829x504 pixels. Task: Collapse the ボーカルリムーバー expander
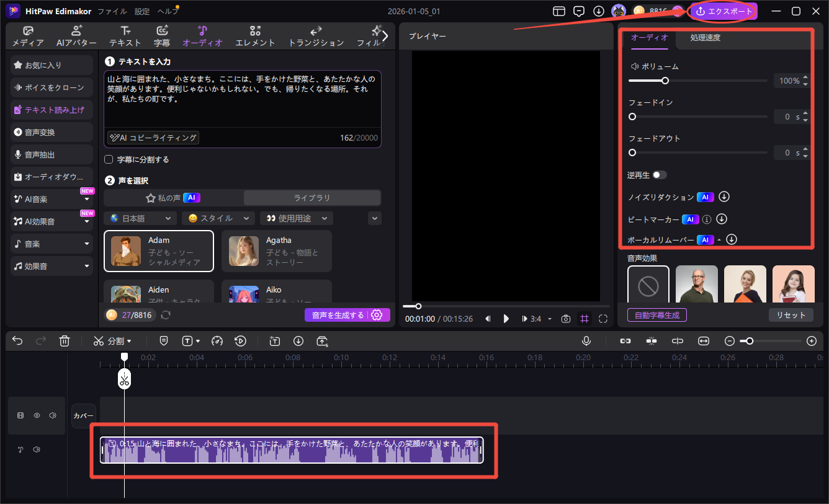point(719,239)
